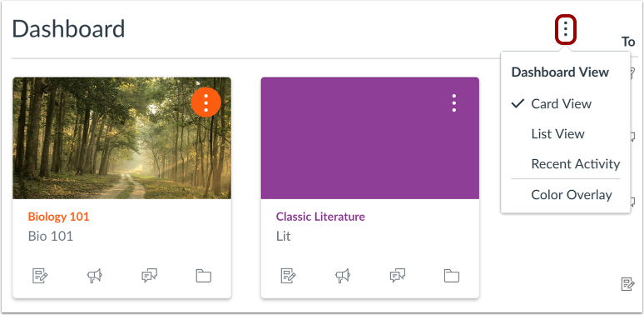Open Biology 101 files folder icon
Image resolution: width=644 pixels, height=315 pixels.
[x=203, y=276]
